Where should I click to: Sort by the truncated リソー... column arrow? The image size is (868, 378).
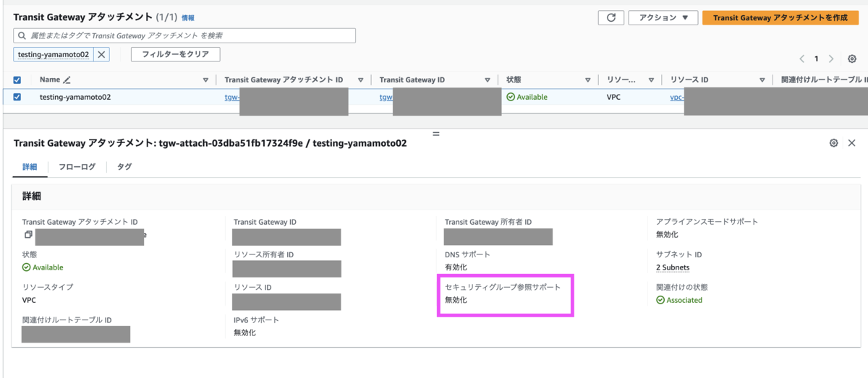(x=652, y=80)
